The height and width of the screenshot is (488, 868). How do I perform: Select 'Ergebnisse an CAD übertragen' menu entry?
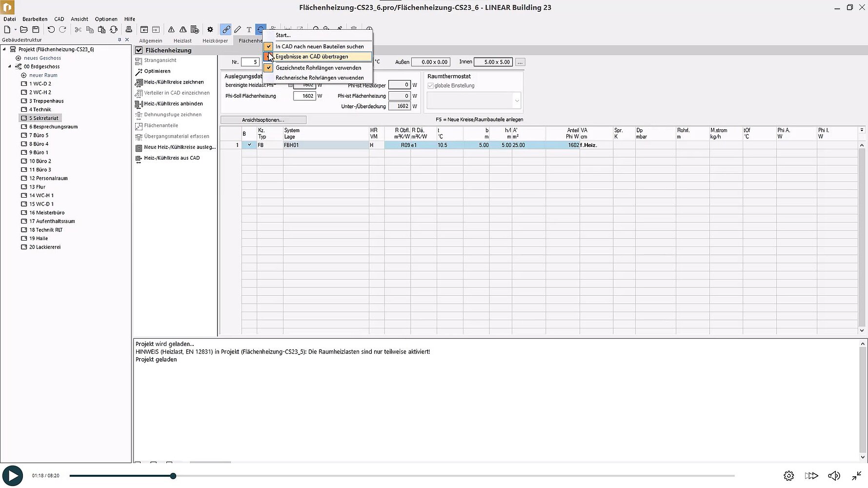[312, 57]
